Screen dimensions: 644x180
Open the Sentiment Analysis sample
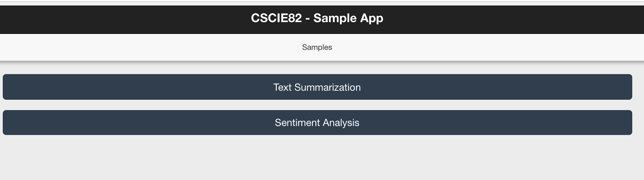317,123
